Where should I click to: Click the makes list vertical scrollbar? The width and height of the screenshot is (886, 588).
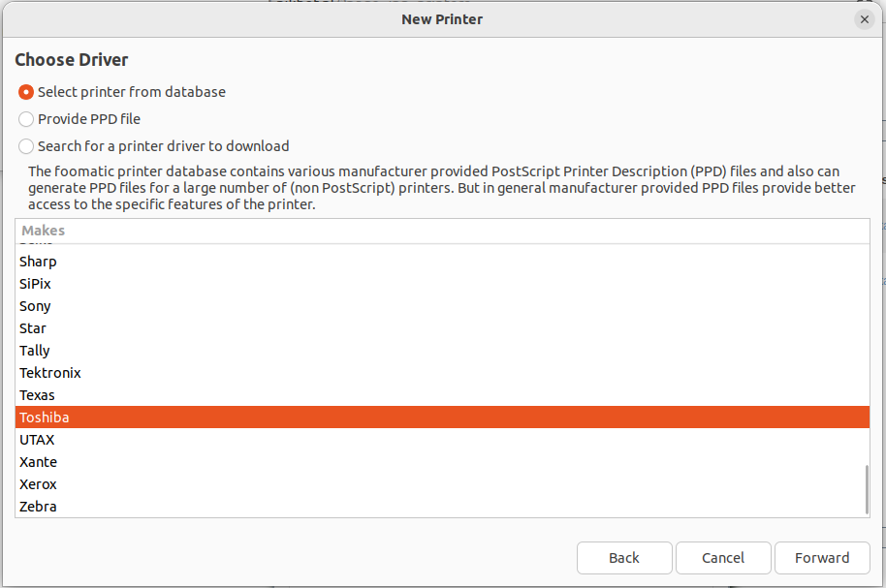[x=866, y=489]
